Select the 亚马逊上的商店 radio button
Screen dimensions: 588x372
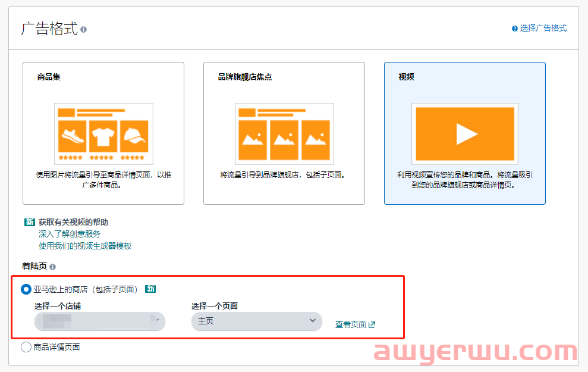[x=26, y=289]
